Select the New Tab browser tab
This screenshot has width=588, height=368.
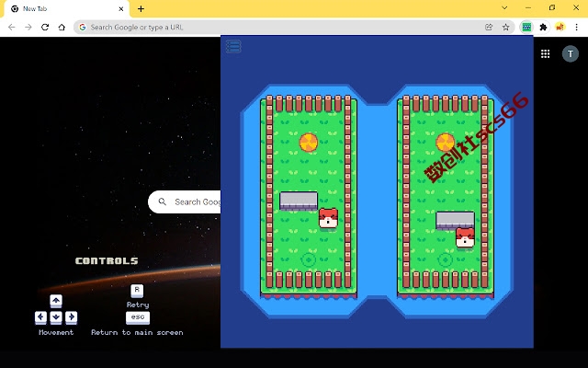pyautogui.click(x=67, y=8)
